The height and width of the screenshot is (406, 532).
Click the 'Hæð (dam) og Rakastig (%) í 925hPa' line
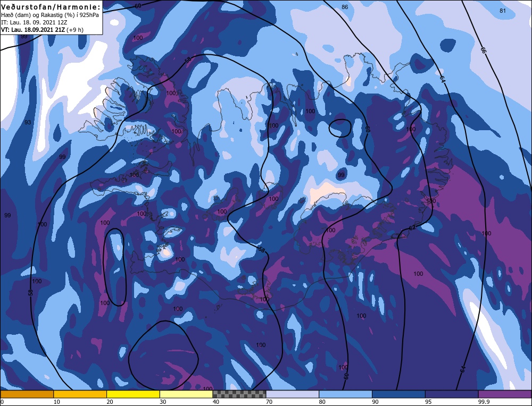pos(50,15)
